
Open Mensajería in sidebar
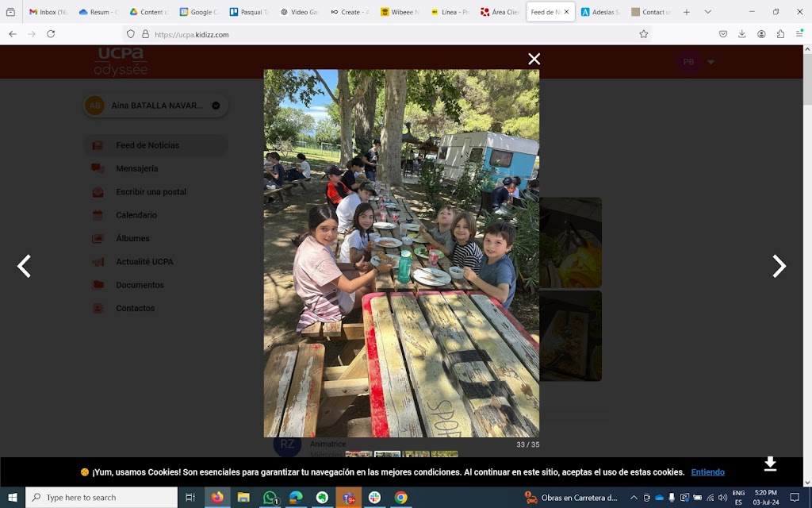coord(136,168)
